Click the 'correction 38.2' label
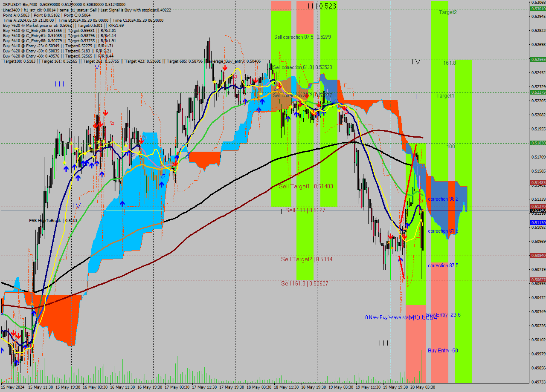Viewport: 546px width, 392px height. tap(443, 199)
